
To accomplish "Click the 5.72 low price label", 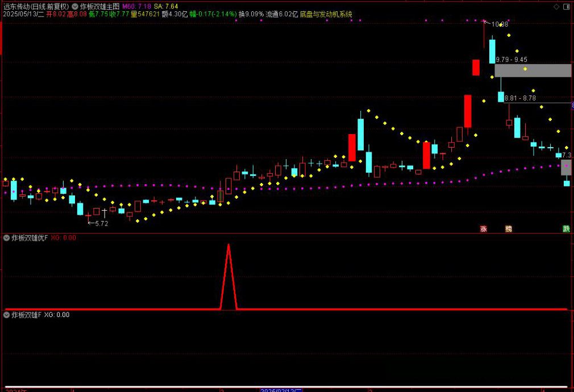I will [x=101, y=223].
